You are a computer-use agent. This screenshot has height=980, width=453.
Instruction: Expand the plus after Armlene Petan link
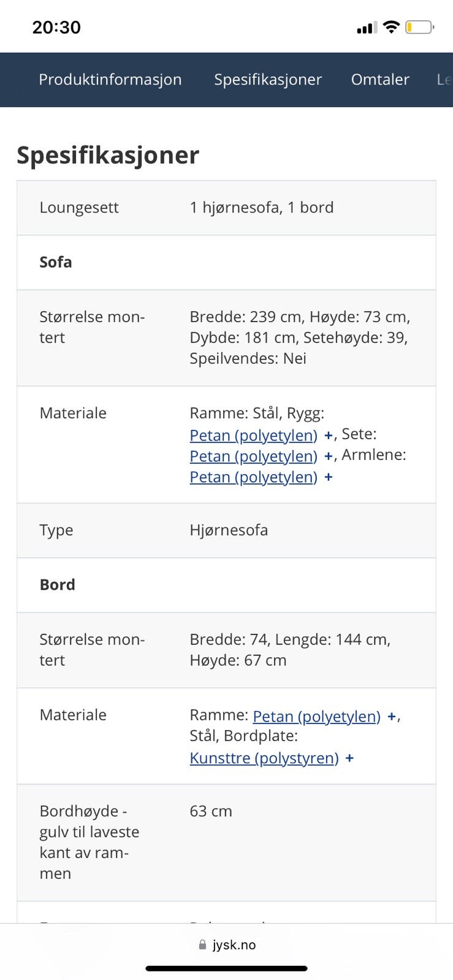329,477
